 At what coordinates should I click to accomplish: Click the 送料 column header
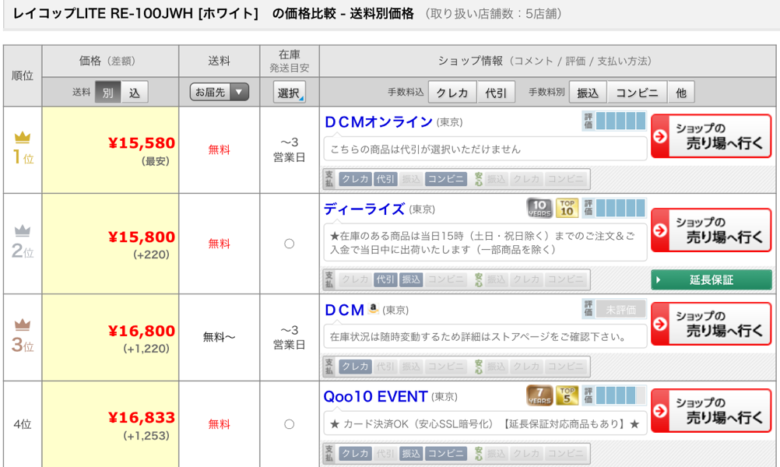[x=219, y=61]
